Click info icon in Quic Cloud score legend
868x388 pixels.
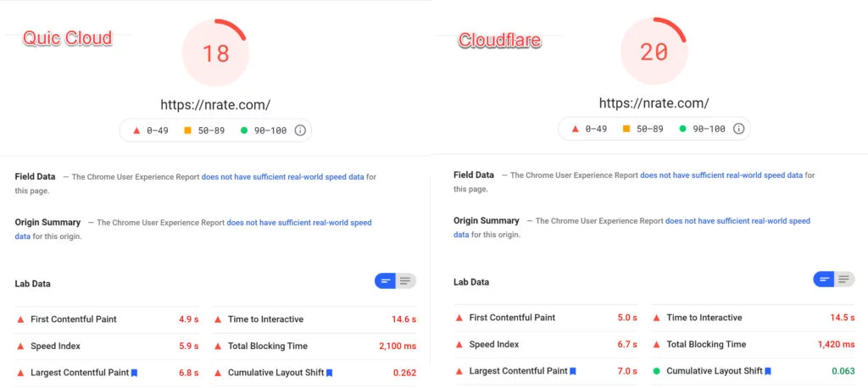pos(300,130)
